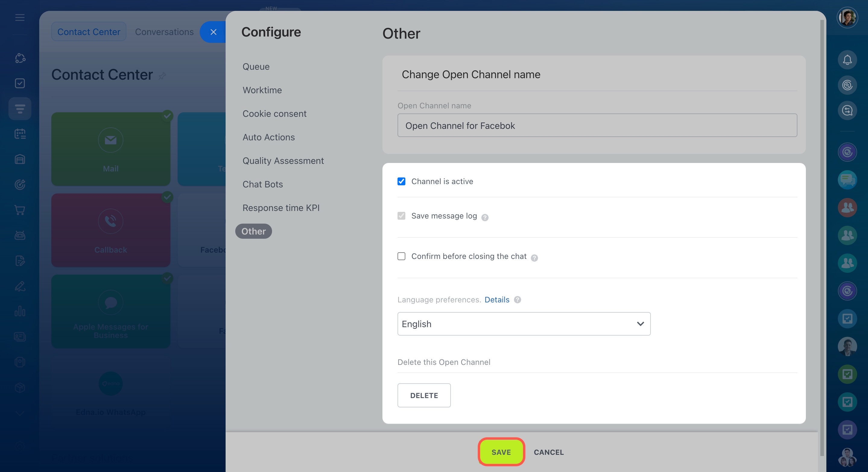The width and height of the screenshot is (868, 472).
Task: Open the green task chat avatar
Action: (x=847, y=374)
